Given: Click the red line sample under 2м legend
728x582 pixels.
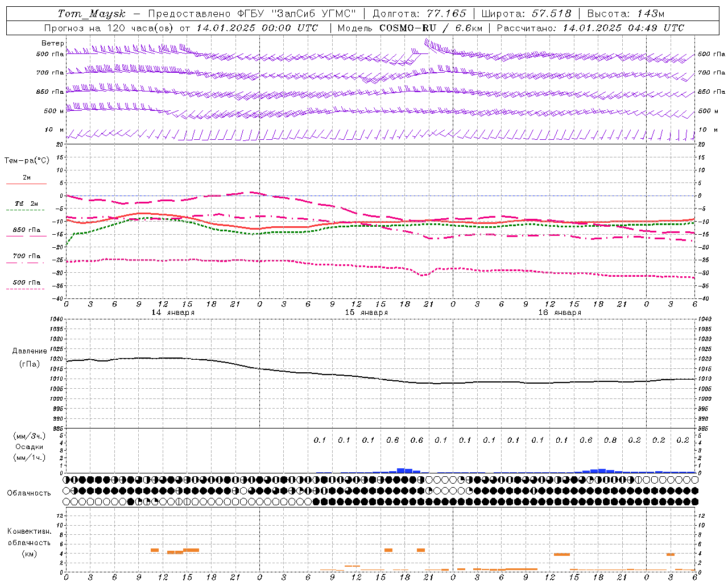Looking at the screenshot, I should coord(26,184).
